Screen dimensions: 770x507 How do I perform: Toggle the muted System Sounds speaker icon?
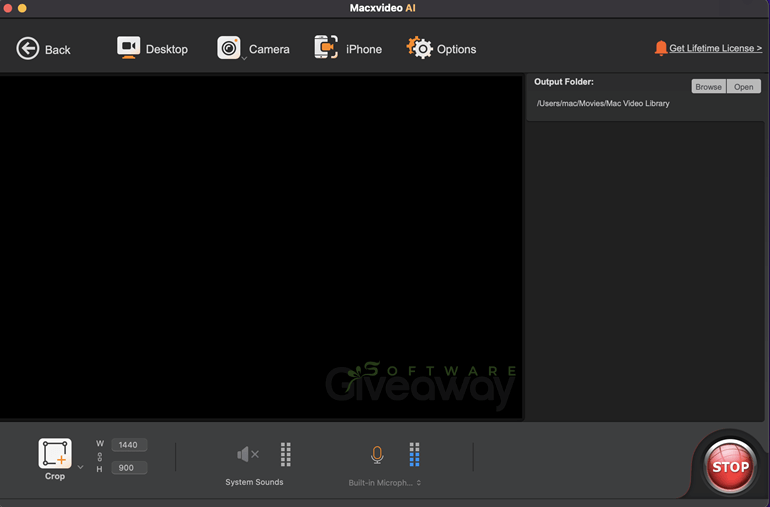pyautogui.click(x=248, y=454)
